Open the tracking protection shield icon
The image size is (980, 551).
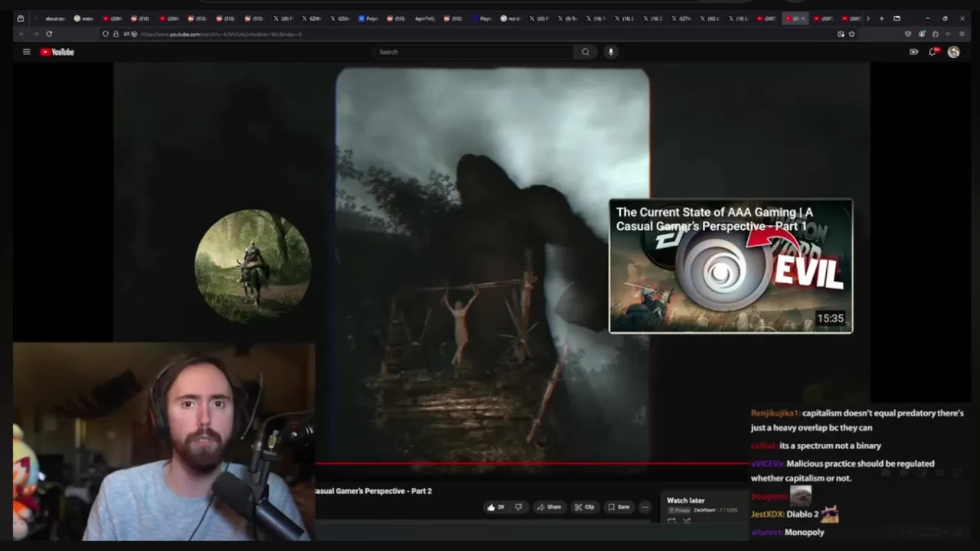(106, 34)
